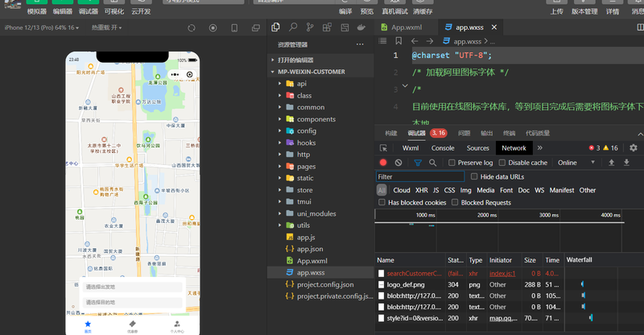Open the Online throttling dropdown
Screen dimensions: 644x335
[573, 163]
